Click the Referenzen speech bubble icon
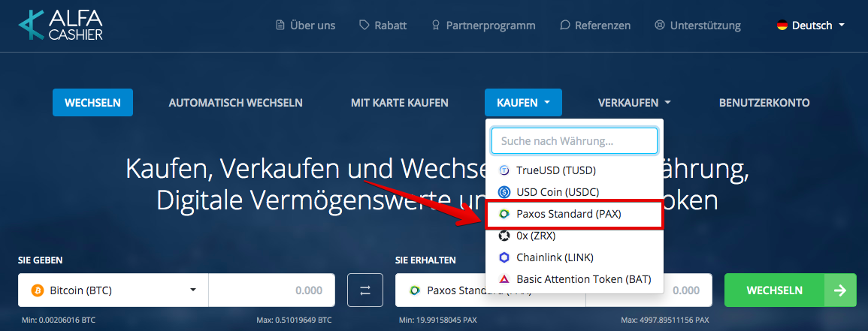 click(564, 26)
